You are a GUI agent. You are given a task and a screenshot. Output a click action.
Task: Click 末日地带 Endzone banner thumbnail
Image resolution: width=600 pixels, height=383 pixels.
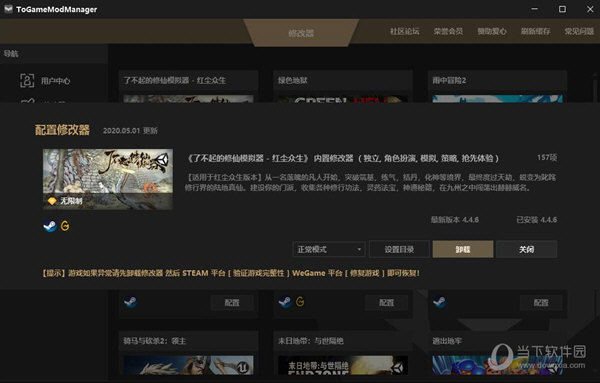(x=343, y=365)
